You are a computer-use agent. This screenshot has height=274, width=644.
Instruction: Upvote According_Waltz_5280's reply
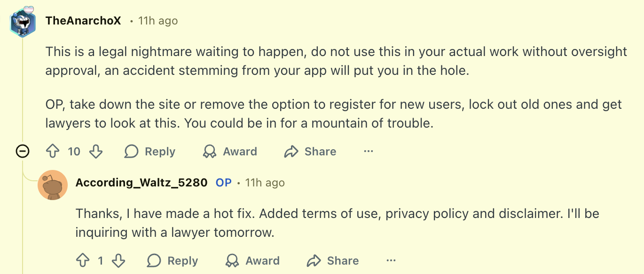point(82,261)
